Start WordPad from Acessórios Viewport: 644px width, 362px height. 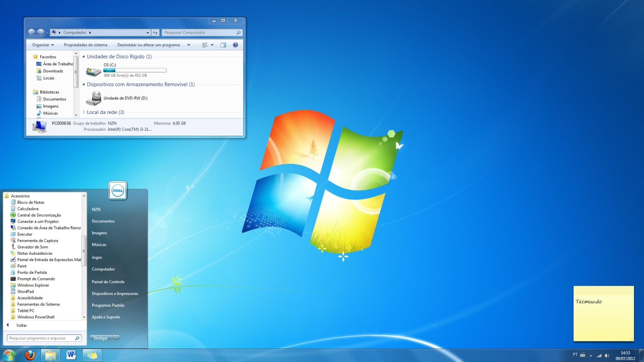[25, 291]
